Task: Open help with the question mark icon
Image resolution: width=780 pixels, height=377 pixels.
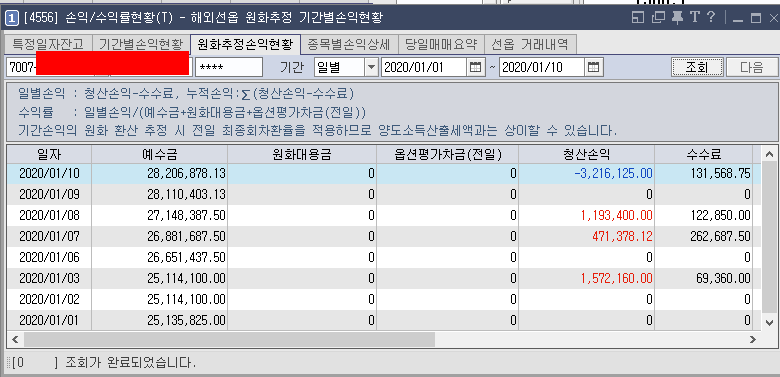Action: (710, 18)
